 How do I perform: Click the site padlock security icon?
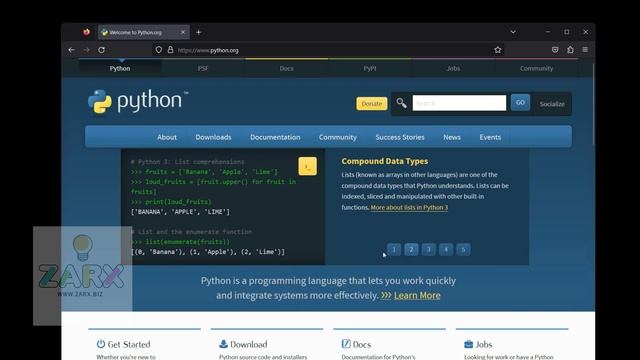(x=170, y=50)
